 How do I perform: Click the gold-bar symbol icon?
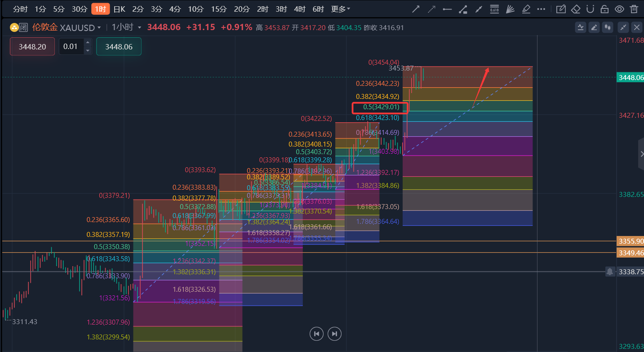pyautogui.click(x=14, y=28)
